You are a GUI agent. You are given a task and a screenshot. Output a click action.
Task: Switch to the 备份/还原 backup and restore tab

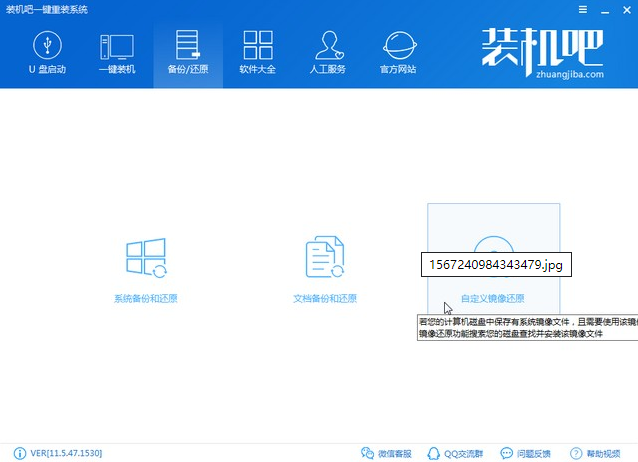coord(188,53)
